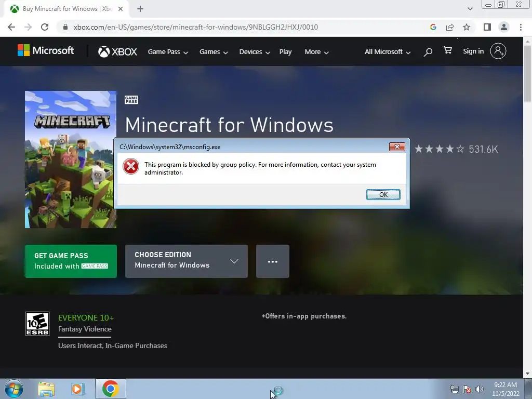Click the taskbar clock 9:22 AM

tap(506, 389)
